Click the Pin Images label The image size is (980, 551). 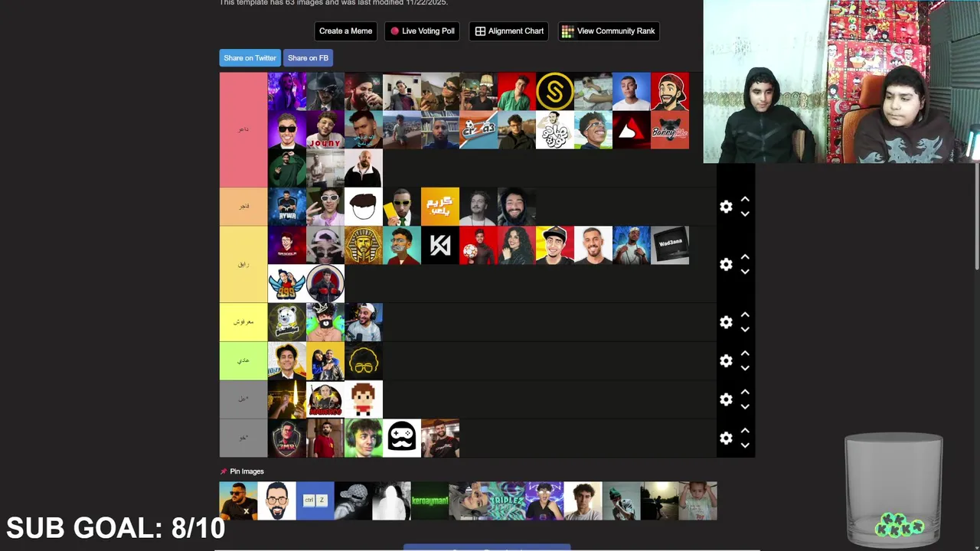pos(247,471)
